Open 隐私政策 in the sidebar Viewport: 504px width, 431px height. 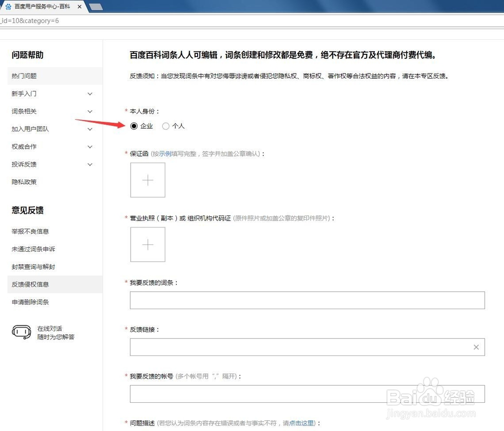(x=24, y=182)
